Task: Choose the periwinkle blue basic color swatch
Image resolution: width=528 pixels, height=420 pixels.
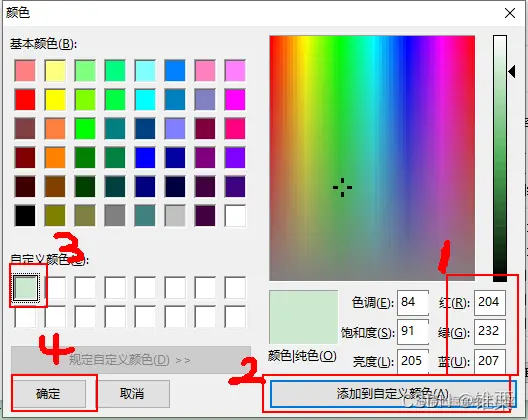Action: pyautogui.click(x=175, y=128)
